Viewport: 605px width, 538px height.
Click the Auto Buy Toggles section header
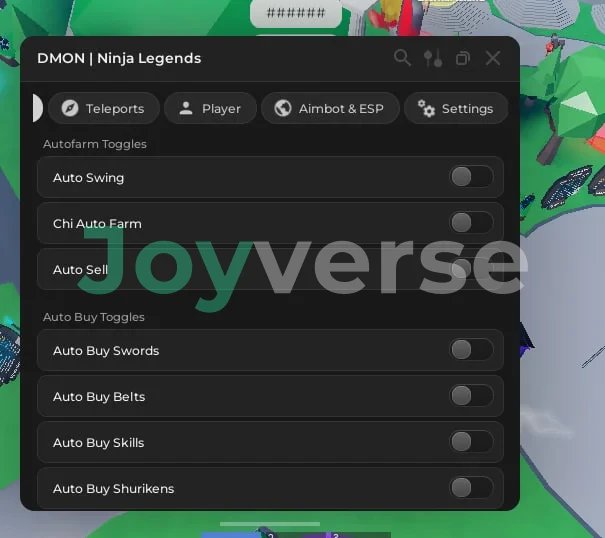[94, 317]
